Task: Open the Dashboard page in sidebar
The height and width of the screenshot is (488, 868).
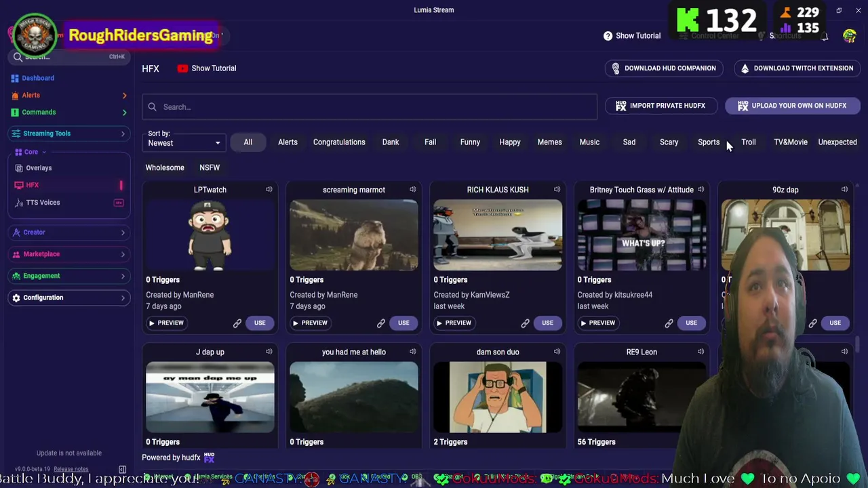Action: [x=38, y=78]
